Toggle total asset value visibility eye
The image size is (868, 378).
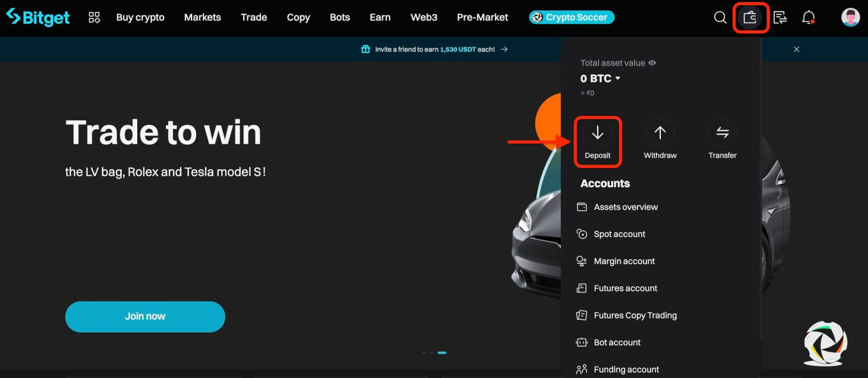click(652, 63)
